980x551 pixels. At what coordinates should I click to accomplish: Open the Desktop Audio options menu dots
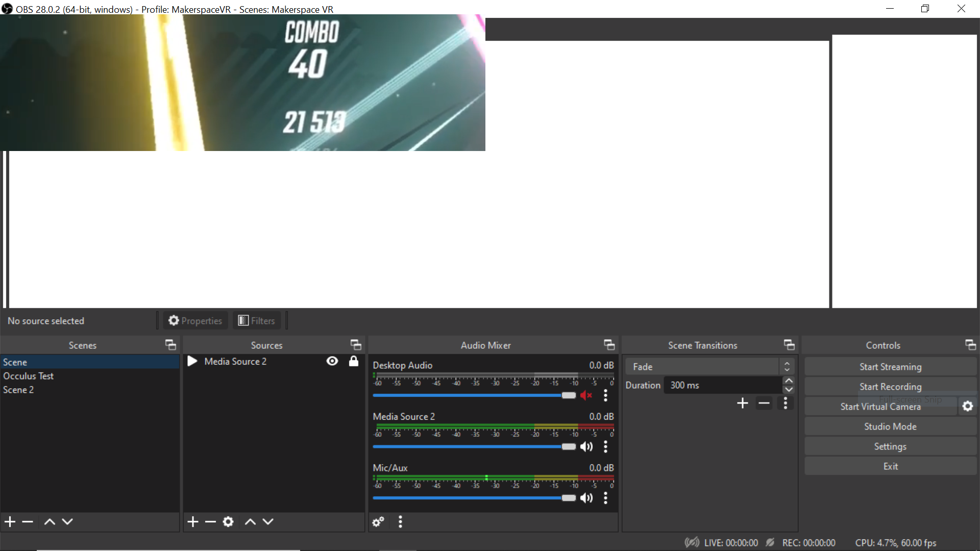click(605, 395)
